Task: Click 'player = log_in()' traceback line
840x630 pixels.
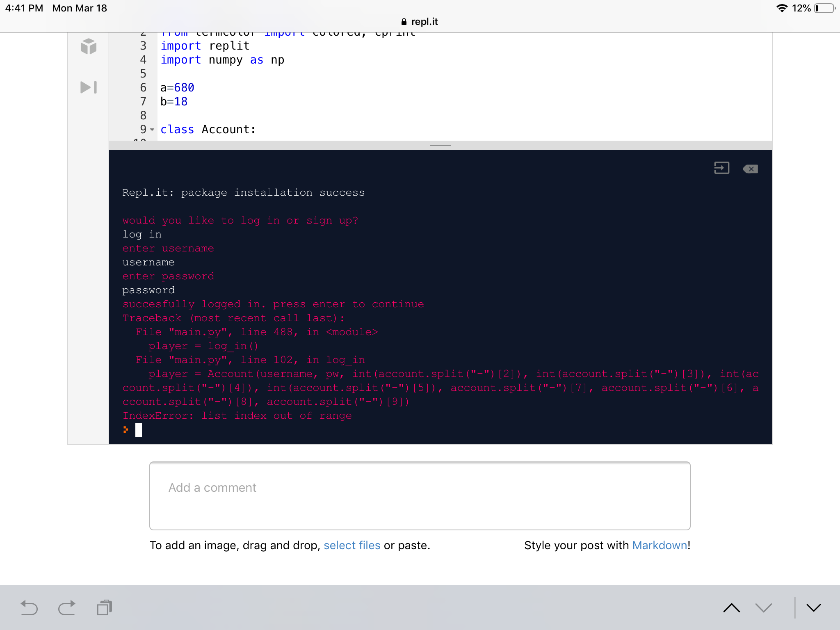Action: 203,346
